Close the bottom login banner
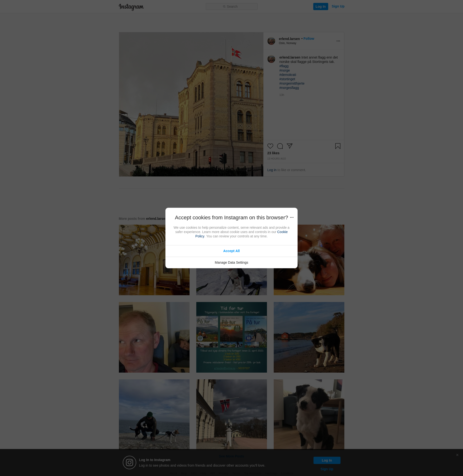Screen dimensions: 463x476 pos(457,455)
